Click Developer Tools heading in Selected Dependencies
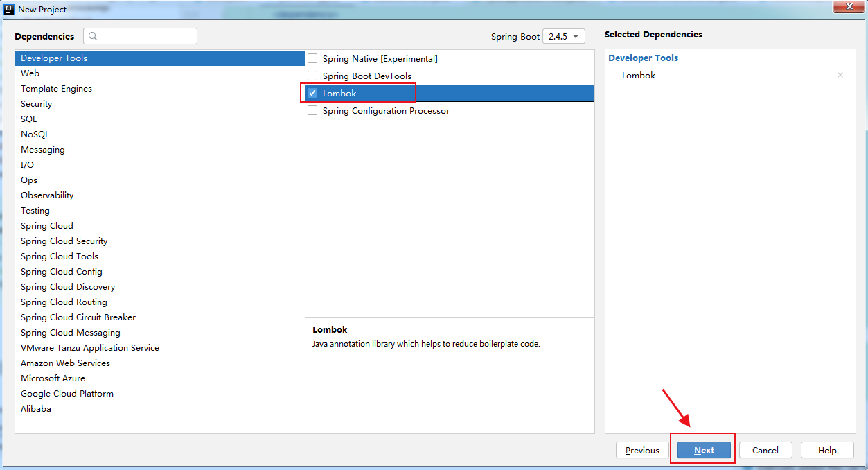The height and width of the screenshot is (470, 868). pos(644,58)
